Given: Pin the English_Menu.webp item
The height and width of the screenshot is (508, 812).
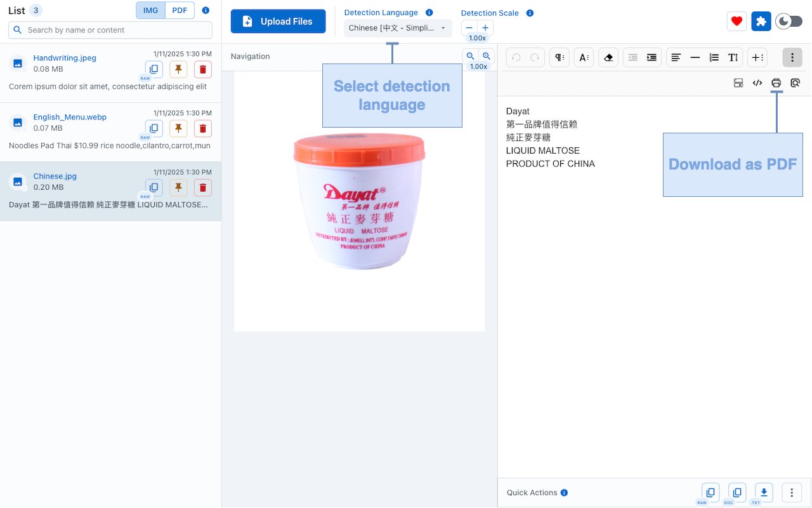Looking at the screenshot, I should (178, 128).
